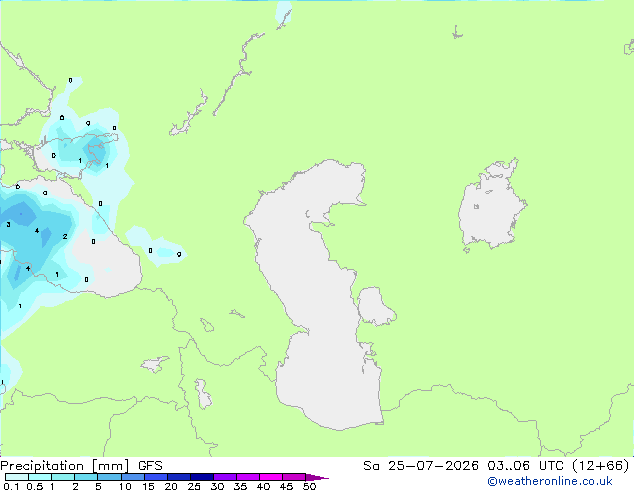Click the Aral Sea on the map
This screenshot has height=490, width=634.
coord(491,206)
